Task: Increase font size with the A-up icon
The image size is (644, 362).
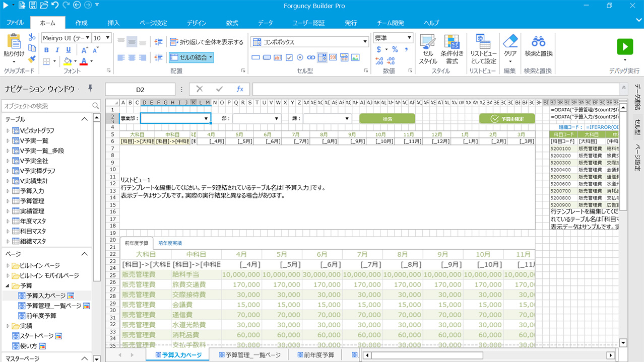Action: pos(85,50)
